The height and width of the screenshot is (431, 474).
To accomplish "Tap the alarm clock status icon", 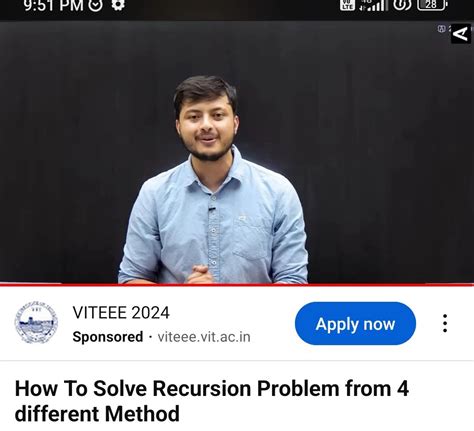I will (x=95, y=5).
